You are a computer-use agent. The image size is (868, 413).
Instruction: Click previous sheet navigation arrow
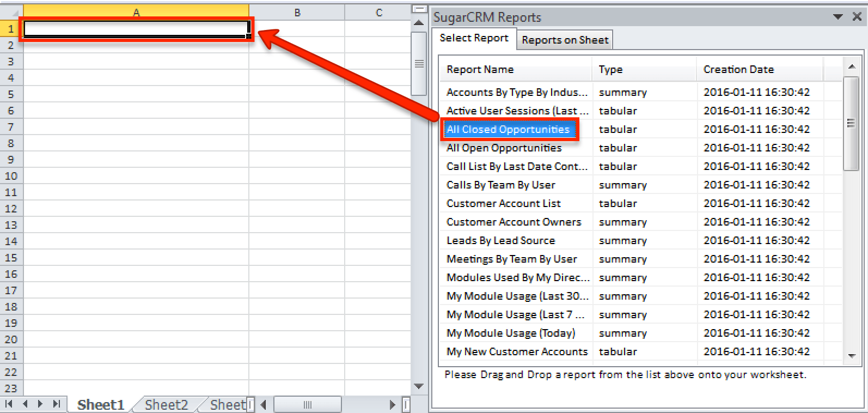pyautogui.click(x=25, y=404)
